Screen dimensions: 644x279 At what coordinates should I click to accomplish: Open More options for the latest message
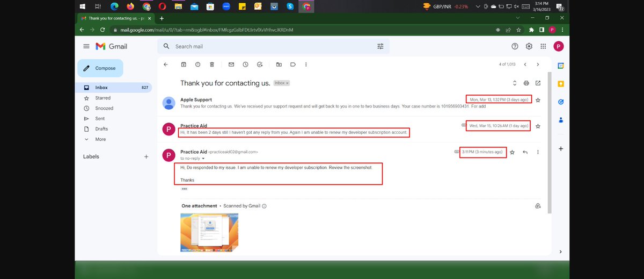pos(538,152)
